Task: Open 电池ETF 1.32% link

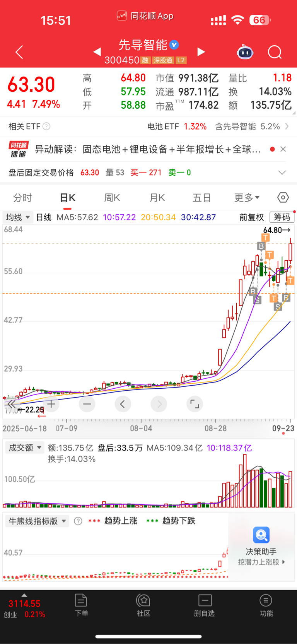Action: tap(177, 126)
